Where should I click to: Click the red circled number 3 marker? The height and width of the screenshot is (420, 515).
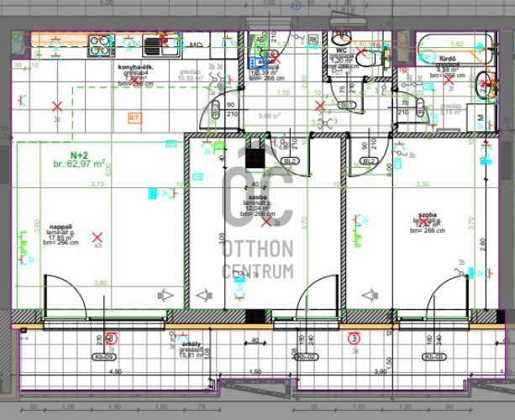point(354,339)
